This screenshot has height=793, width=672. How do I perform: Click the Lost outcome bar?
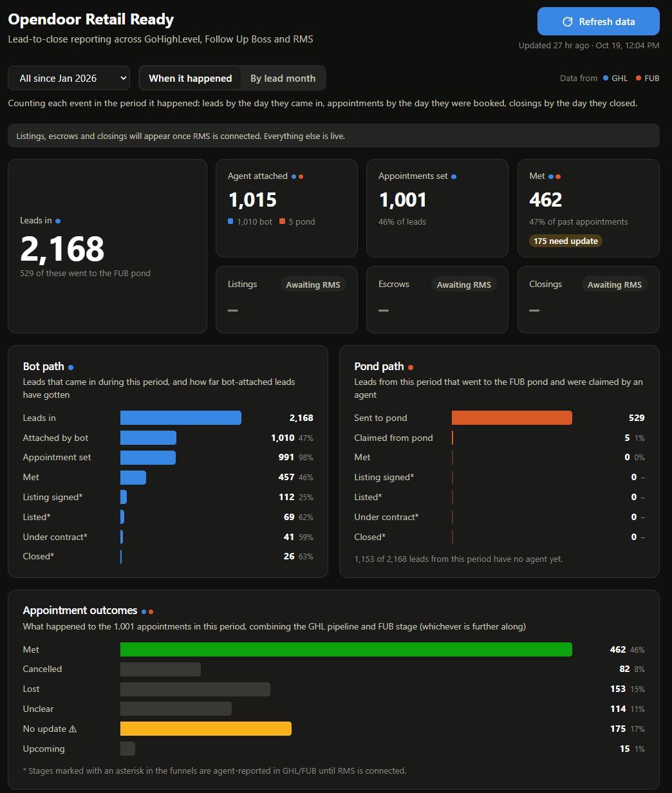(x=195, y=689)
